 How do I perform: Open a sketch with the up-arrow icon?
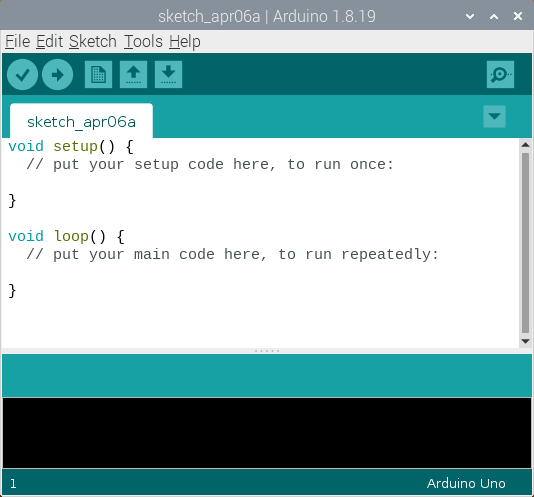click(134, 75)
